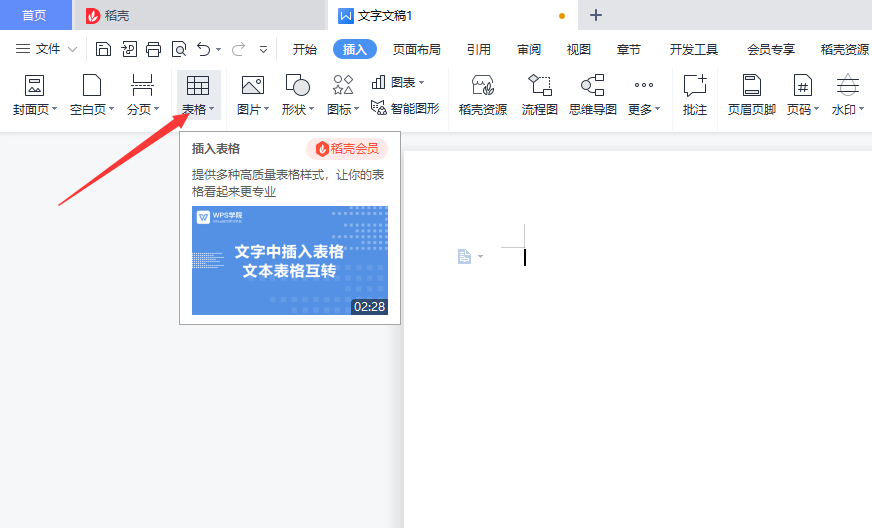
Task: Click the 水印 watermark icon
Action: 848,85
